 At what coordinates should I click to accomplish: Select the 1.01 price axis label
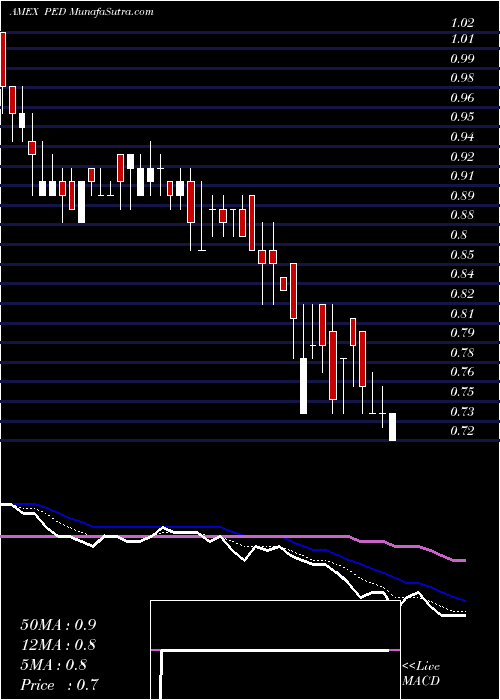[x=462, y=39]
